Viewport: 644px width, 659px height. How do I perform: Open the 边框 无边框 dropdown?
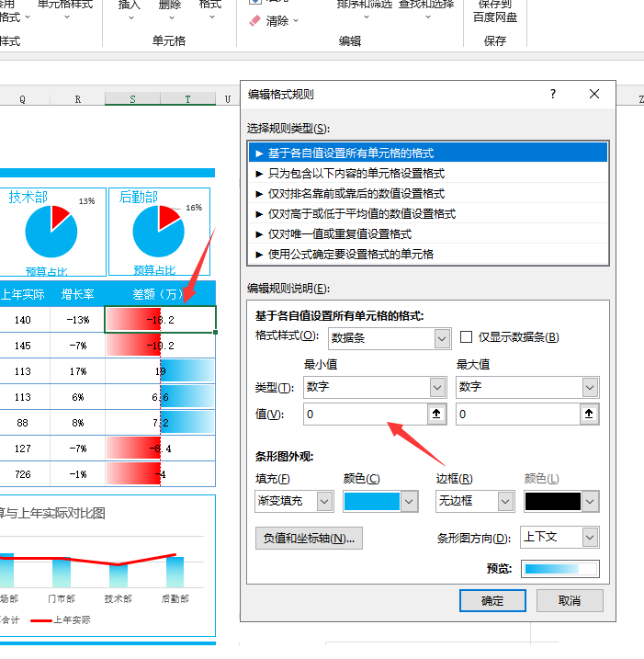(505, 501)
